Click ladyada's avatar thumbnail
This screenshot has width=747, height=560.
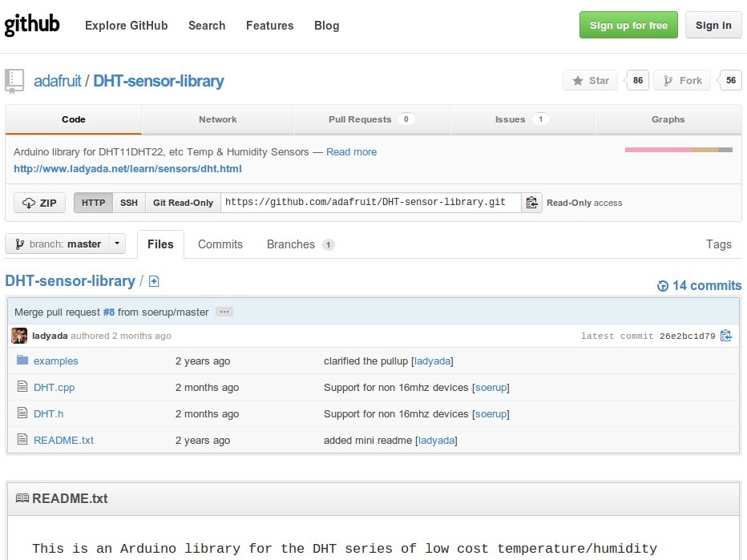click(x=19, y=336)
